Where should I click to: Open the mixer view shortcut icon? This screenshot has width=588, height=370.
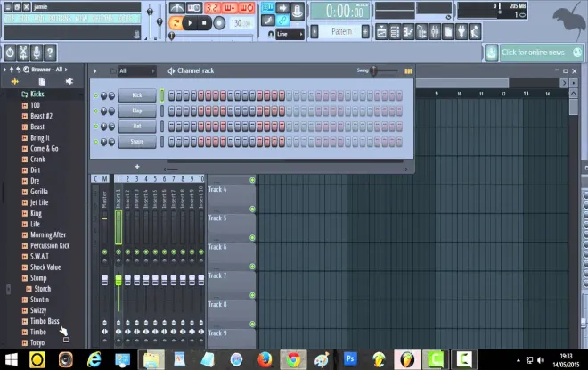click(x=435, y=32)
